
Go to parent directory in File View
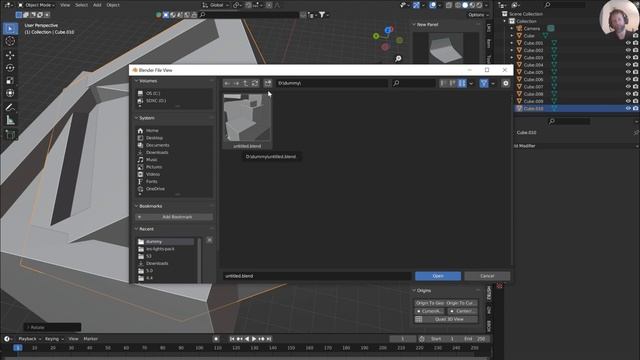[x=246, y=83]
